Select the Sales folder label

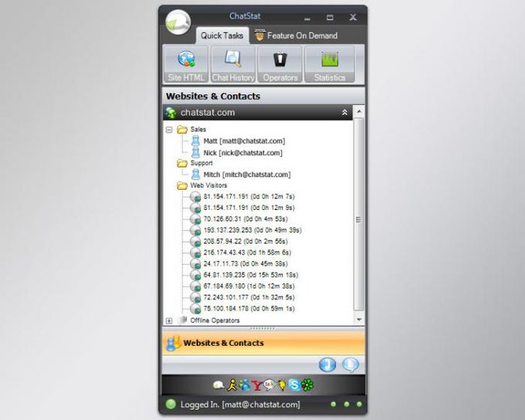tap(198, 129)
